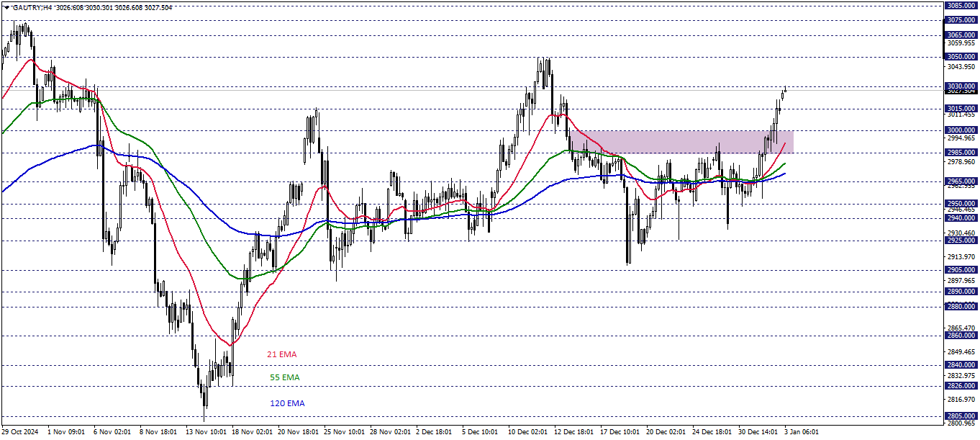Click the 3015.000 price level label
This screenshot has width=980, height=440.
pyautogui.click(x=961, y=108)
